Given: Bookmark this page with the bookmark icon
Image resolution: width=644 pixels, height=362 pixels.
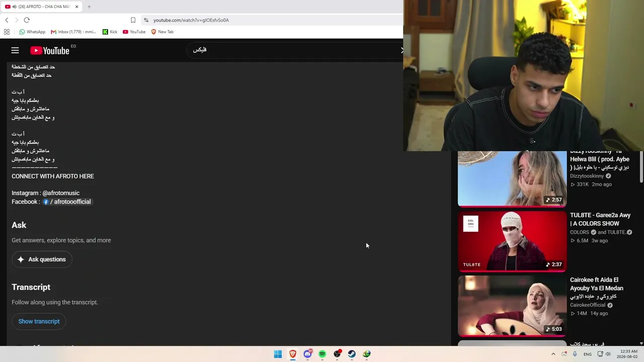Looking at the screenshot, I should [133, 20].
